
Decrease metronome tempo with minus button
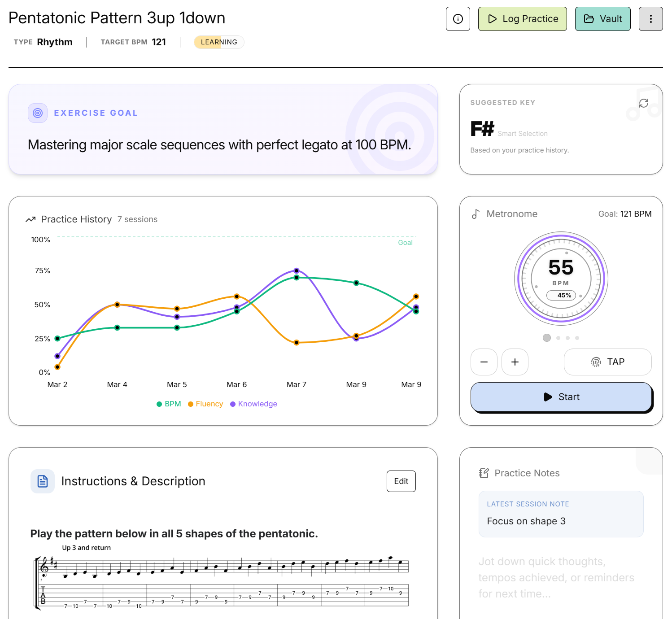(x=484, y=362)
